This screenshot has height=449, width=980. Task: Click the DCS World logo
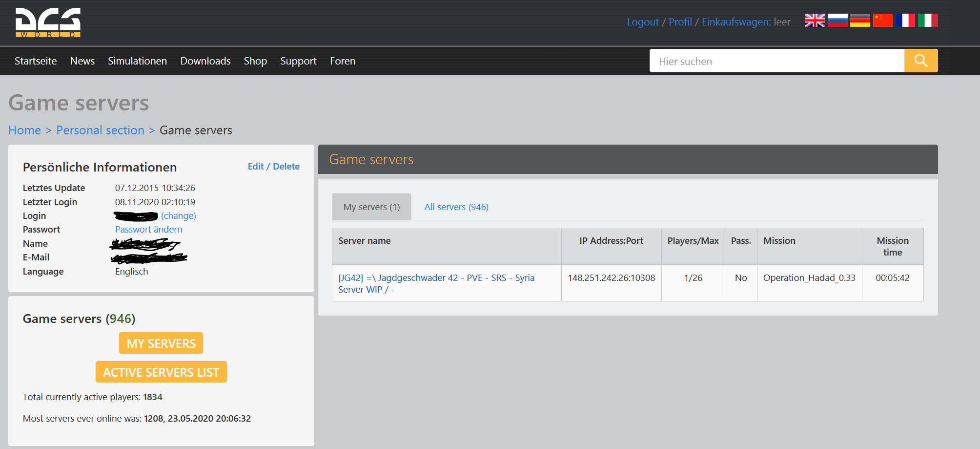pos(48,22)
